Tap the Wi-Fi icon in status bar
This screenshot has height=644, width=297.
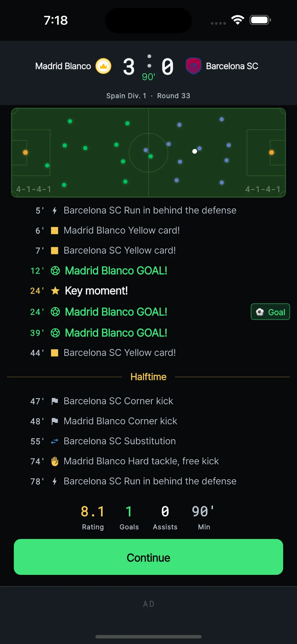(238, 20)
